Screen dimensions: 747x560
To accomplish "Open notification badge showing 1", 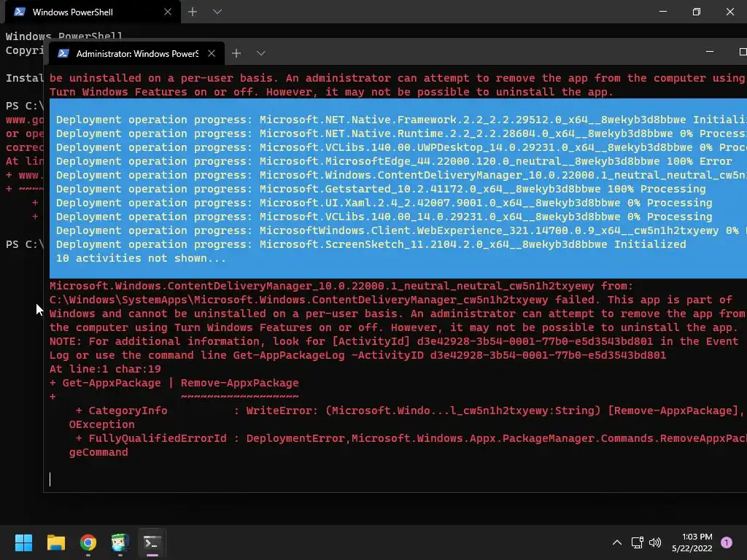I will point(727,542).
